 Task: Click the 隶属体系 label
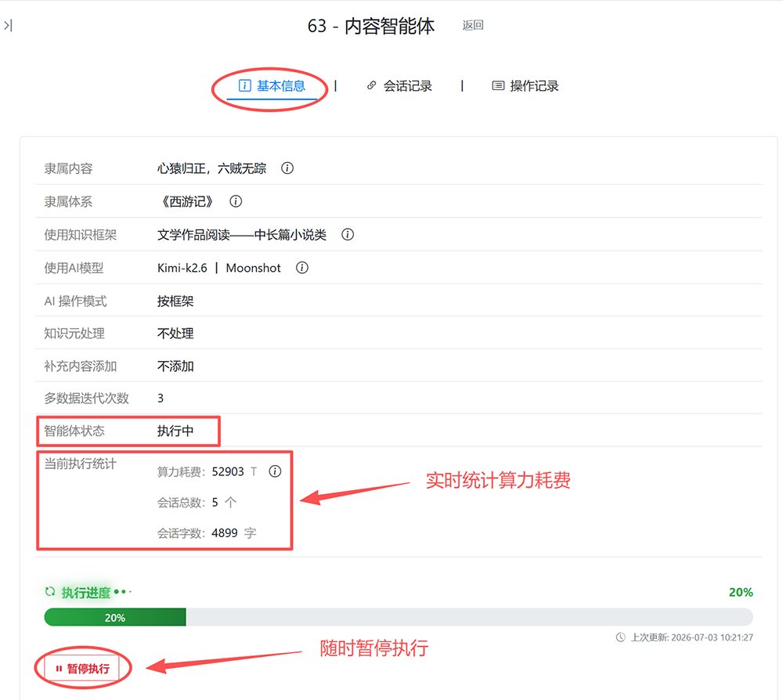68,202
